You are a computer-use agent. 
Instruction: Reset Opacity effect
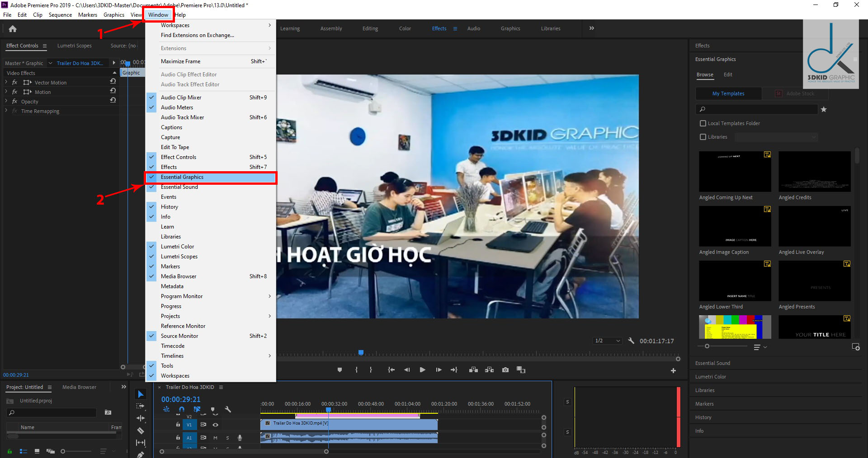(113, 100)
